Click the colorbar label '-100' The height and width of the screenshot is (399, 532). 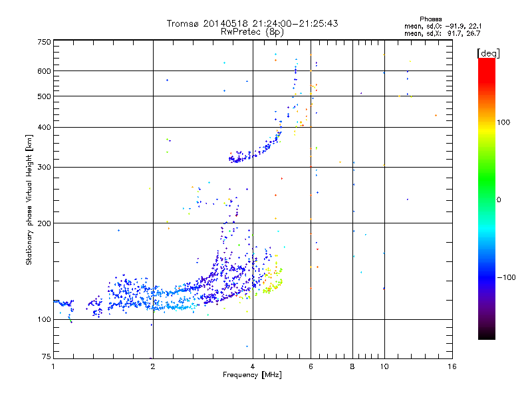tap(507, 277)
